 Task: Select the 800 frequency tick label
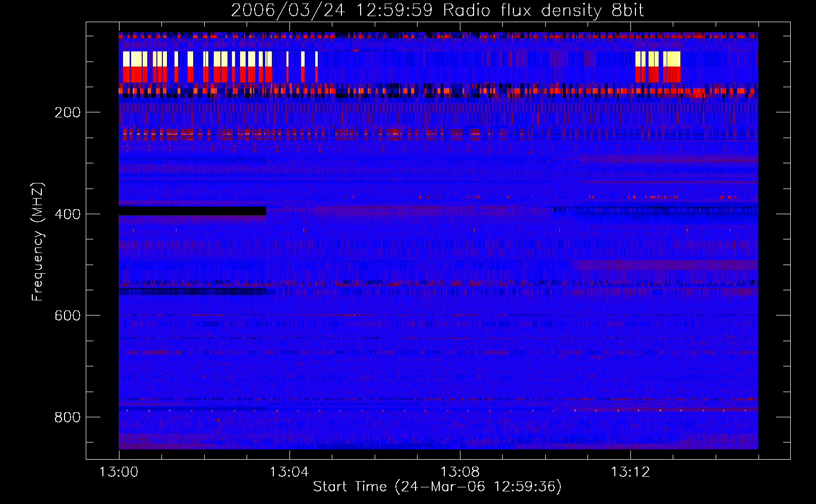tap(68, 417)
